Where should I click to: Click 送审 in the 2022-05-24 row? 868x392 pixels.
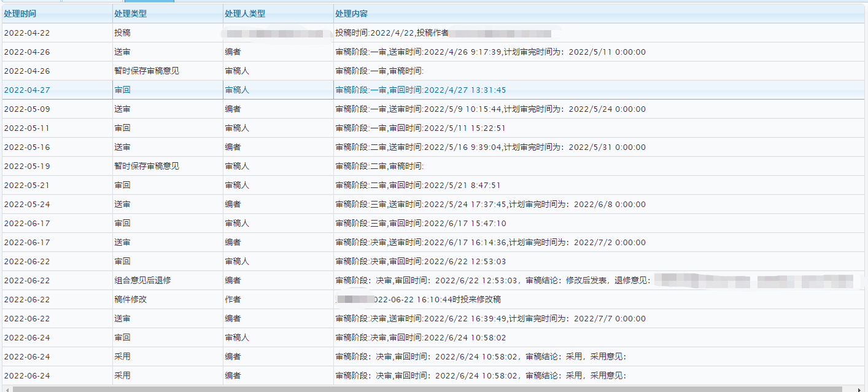point(122,205)
